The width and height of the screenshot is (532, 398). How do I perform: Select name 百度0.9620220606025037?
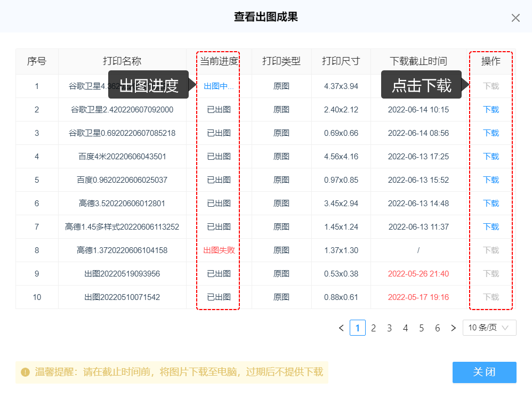pos(122,180)
